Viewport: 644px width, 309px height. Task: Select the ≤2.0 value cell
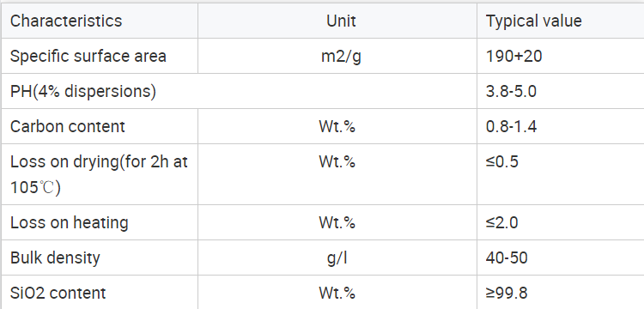[561, 222]
